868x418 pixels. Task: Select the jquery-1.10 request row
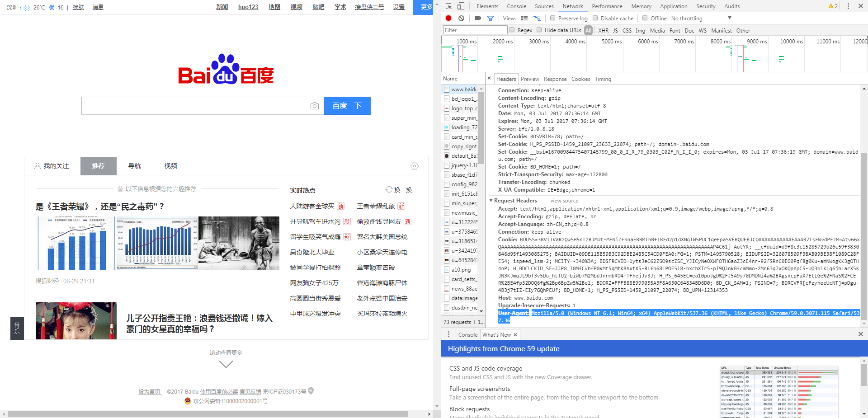461,165
